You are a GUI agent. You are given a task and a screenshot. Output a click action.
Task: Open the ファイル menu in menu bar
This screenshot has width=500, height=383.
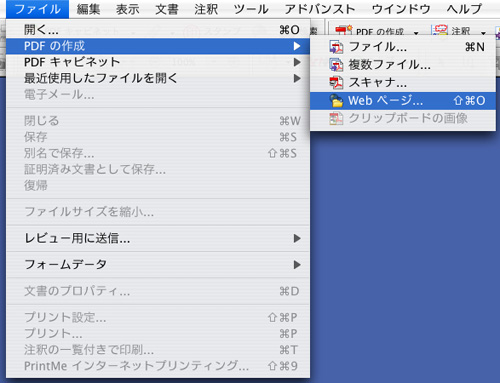(x=37, y=9)
